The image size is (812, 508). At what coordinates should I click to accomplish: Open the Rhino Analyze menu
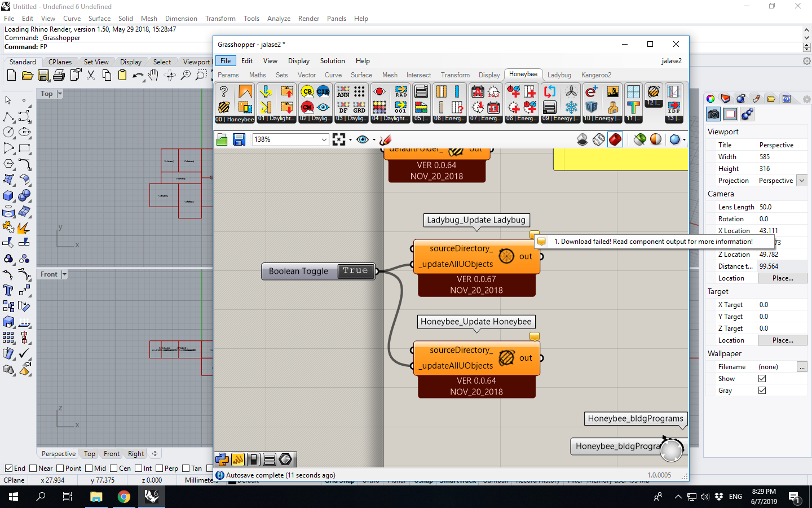pos(279,19)
